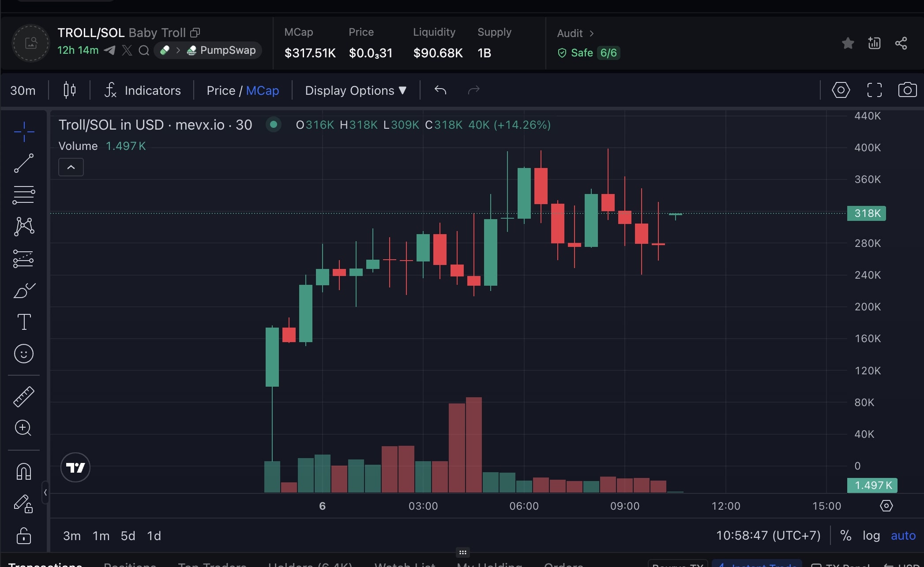Open chart settings hexagon icon

click(x=841, y=90)
